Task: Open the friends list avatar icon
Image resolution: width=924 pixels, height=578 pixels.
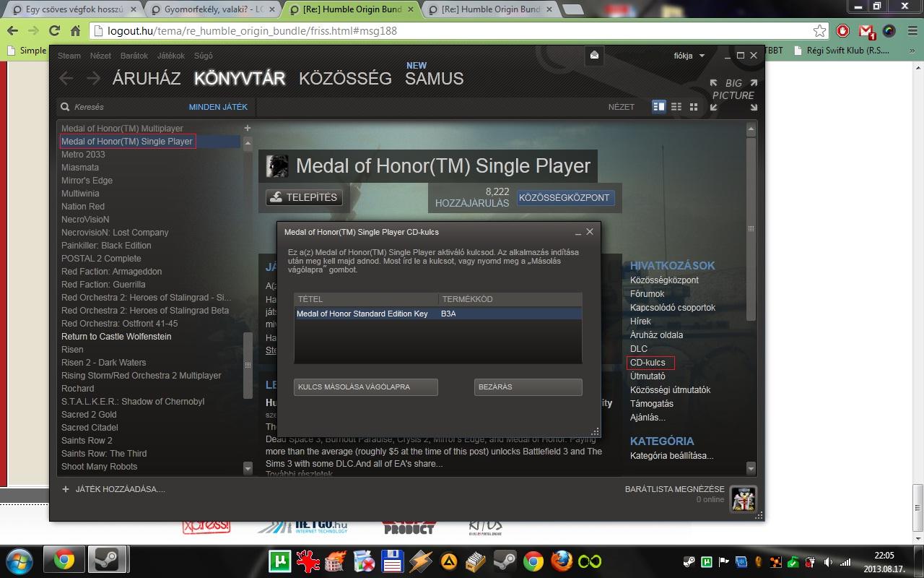Action: point(743,499)
